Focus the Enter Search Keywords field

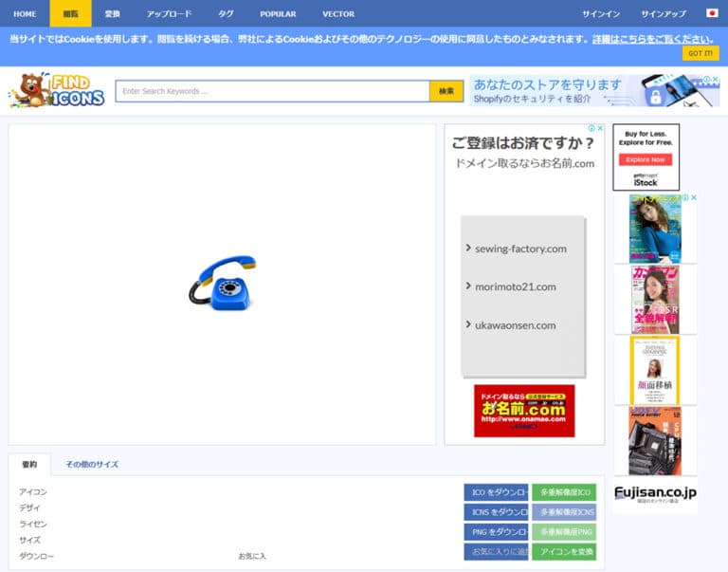coord(272,91)
